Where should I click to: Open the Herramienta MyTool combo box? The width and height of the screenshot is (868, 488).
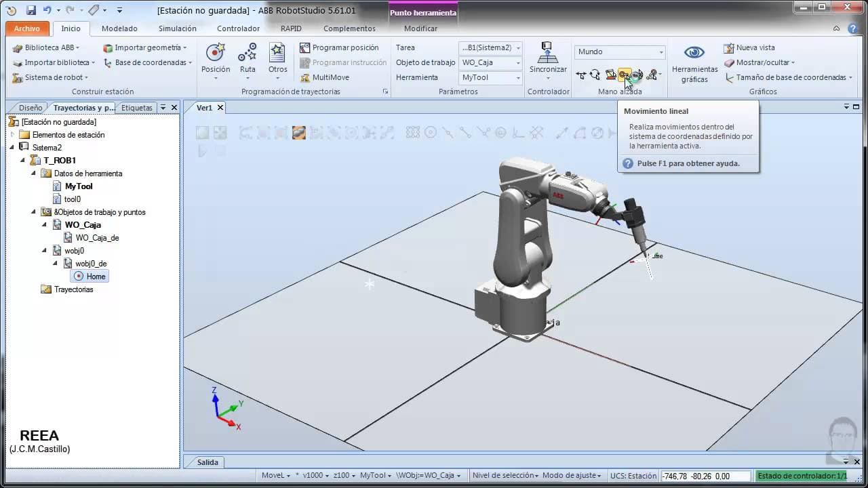[491, 78]
